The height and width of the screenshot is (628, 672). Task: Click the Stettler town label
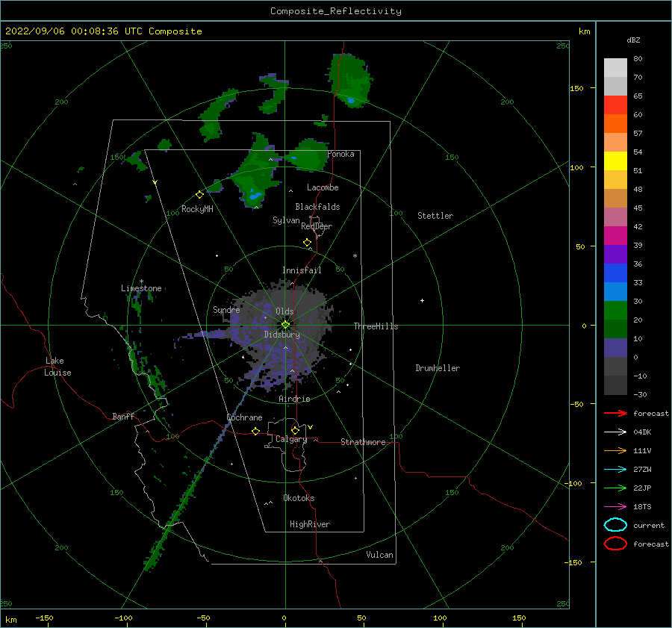pyautogui.click(x=435, y=216)
